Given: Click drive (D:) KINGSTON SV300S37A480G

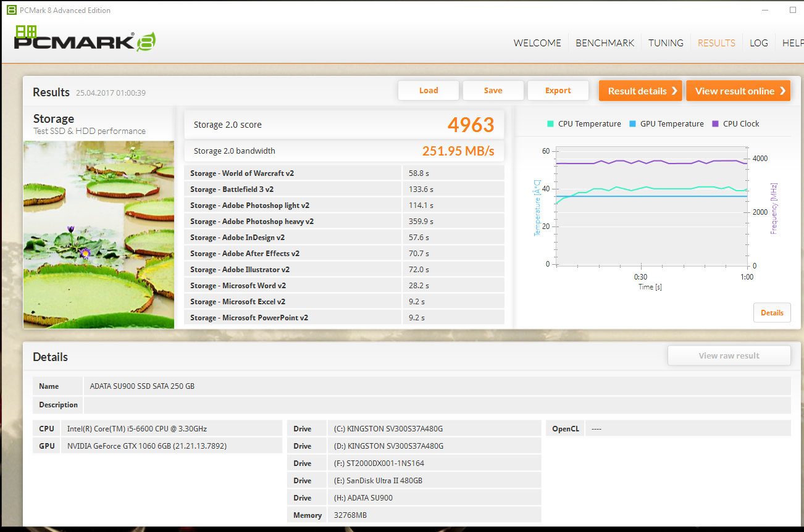Looking at the screenshot, I should click(x=434, y=446).
